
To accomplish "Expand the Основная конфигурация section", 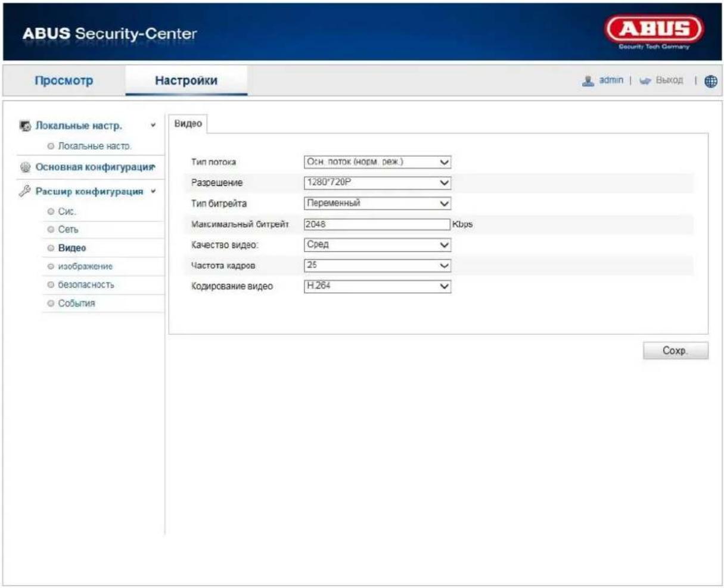I will [x=95, y=167].
